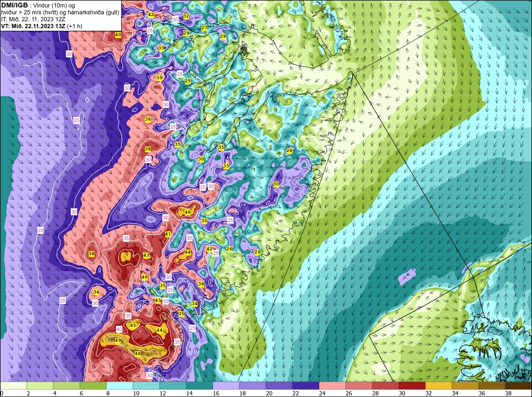This screenshot has height=397, width=532.
Task: Click the 'DMI/IGB : Vindur (10m) og' title line
Action: point(38,5)
